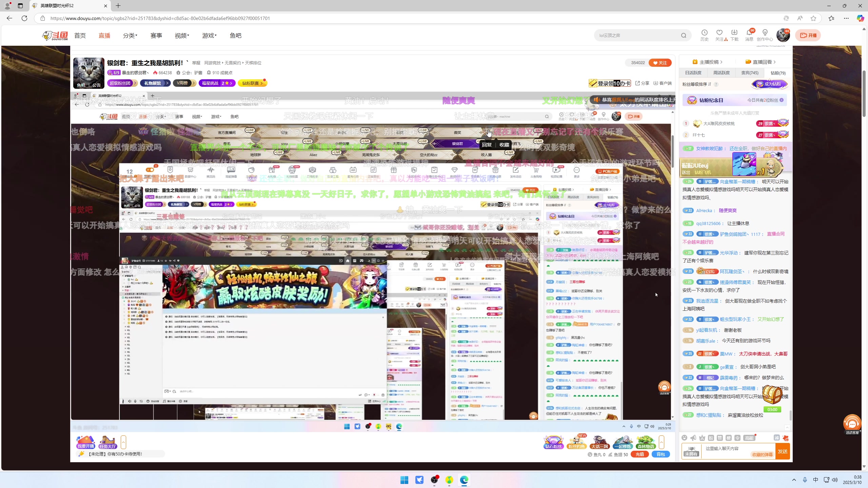Open '直播回看' link

pyautogui.click(x=760, y=62)
